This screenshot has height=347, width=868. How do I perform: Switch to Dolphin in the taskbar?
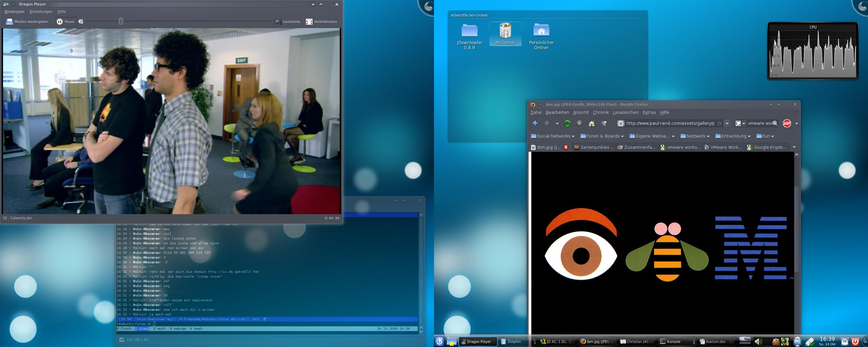click(514, 342)
